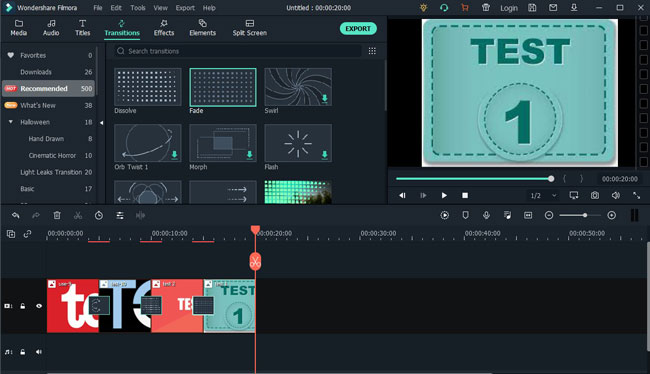Click the EXPORT button
The width and height of the screenshot is (650, 374).
click(358, 29)
